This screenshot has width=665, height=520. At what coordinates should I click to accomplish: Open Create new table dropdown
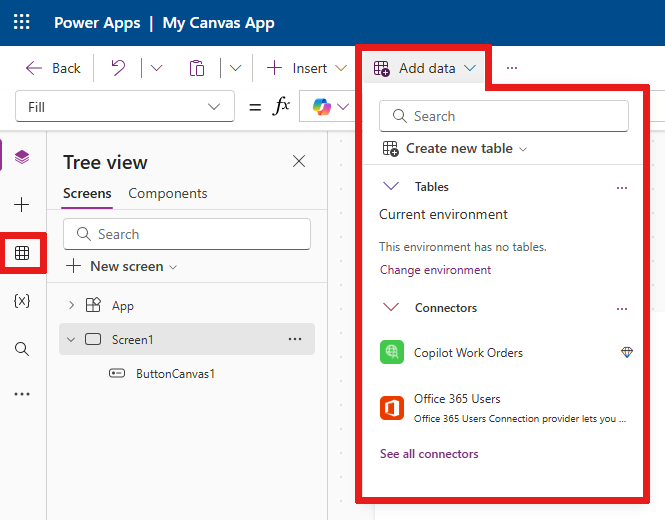click(x=455, y=148)
